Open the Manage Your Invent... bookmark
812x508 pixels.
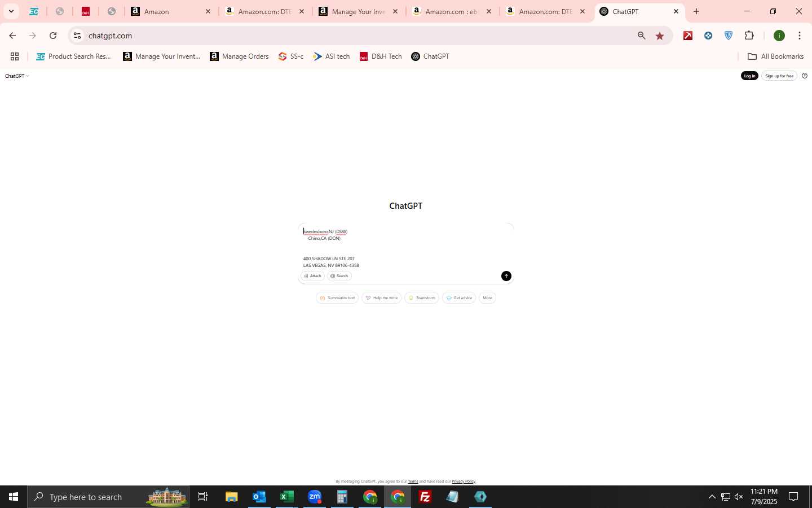point(162,56)
